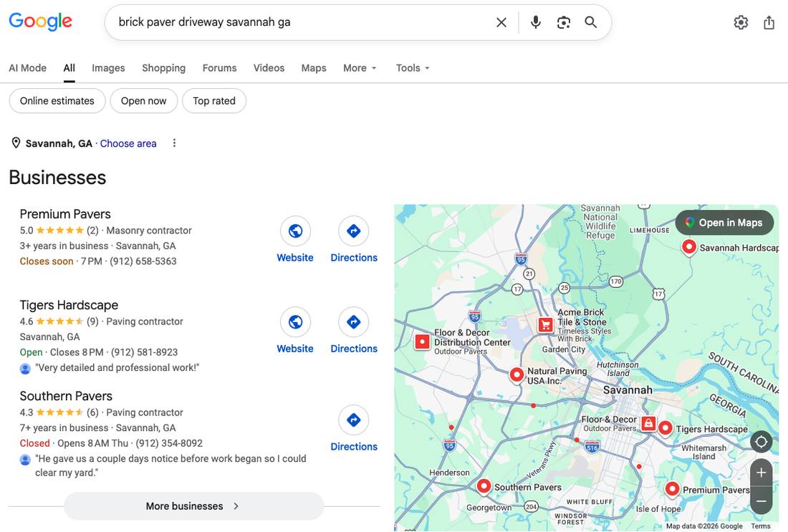Click the Website globe icon for Tigers Hardscape
Viewport: 788px width, 532px height.
(295, 322)
